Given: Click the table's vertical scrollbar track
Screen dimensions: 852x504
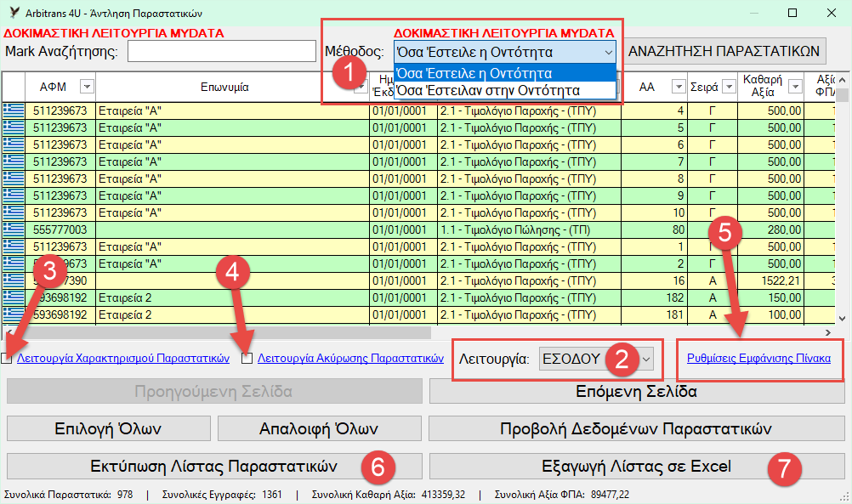Looking at the screenshot, I should click(842, 207).
